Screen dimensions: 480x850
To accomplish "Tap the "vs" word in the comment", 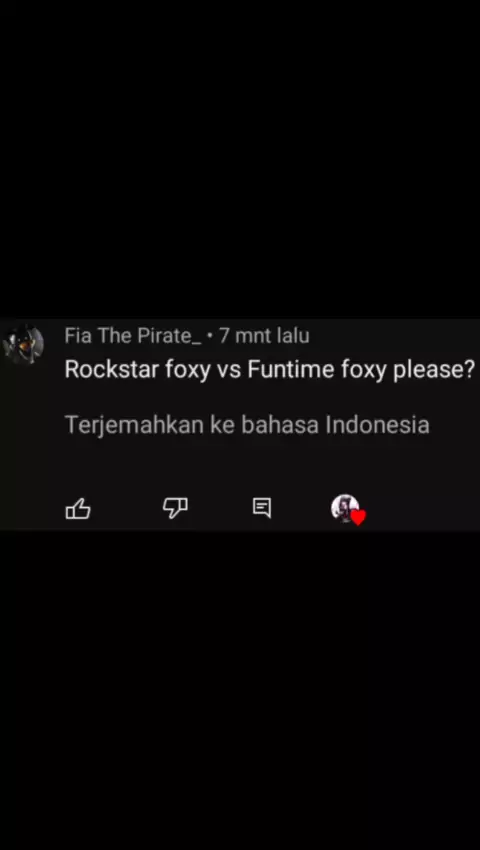I will click(228, 372).
